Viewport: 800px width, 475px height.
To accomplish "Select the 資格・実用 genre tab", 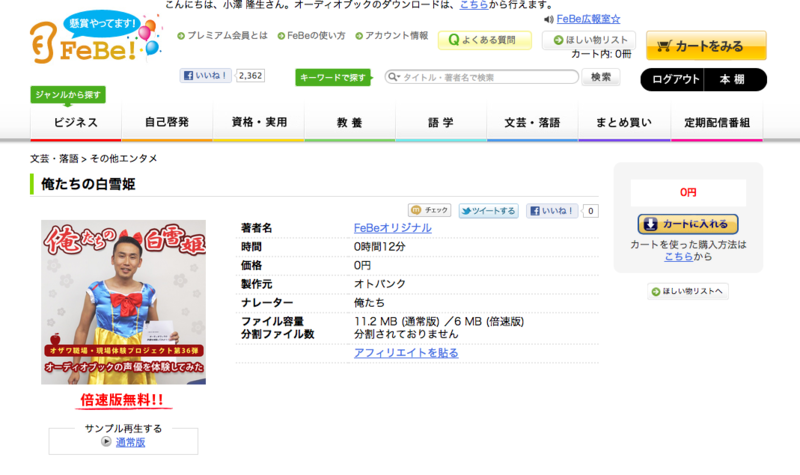I will (x=259, y=122).
